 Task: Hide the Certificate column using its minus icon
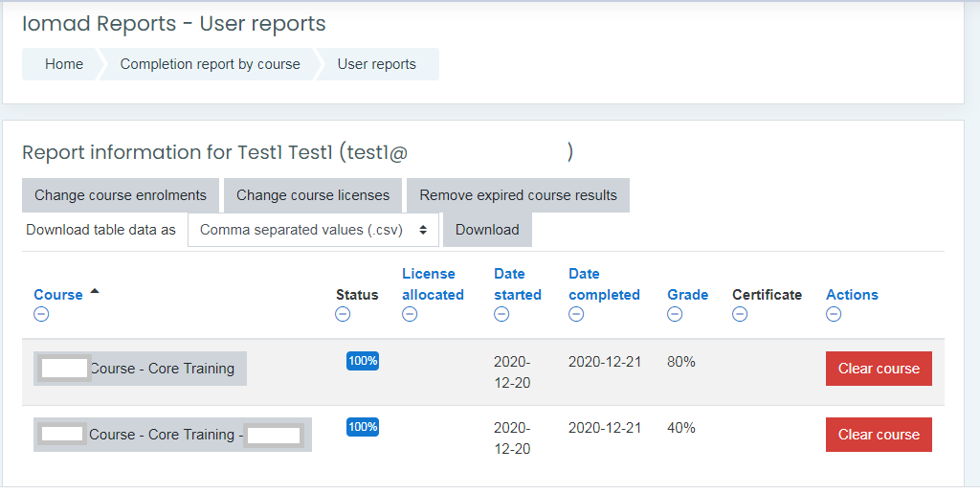[740, 315]
